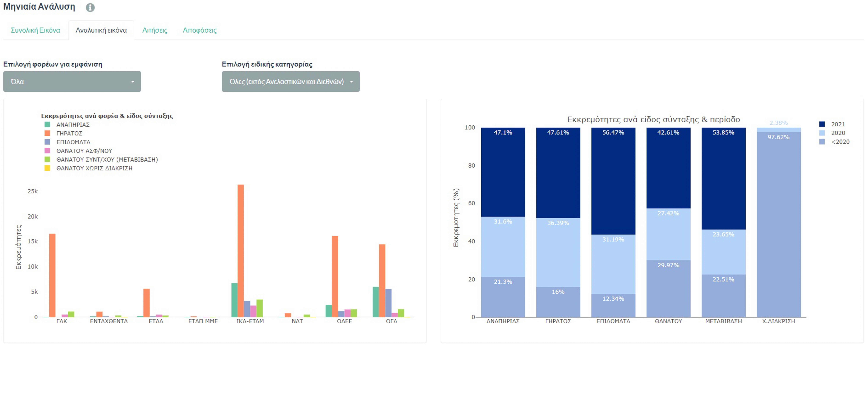Screen dimensions: 868x393
Task: Click the orange ΓΗΡΑΤΟΣ bar for ΕΤΑΑ
Action: 147,303
